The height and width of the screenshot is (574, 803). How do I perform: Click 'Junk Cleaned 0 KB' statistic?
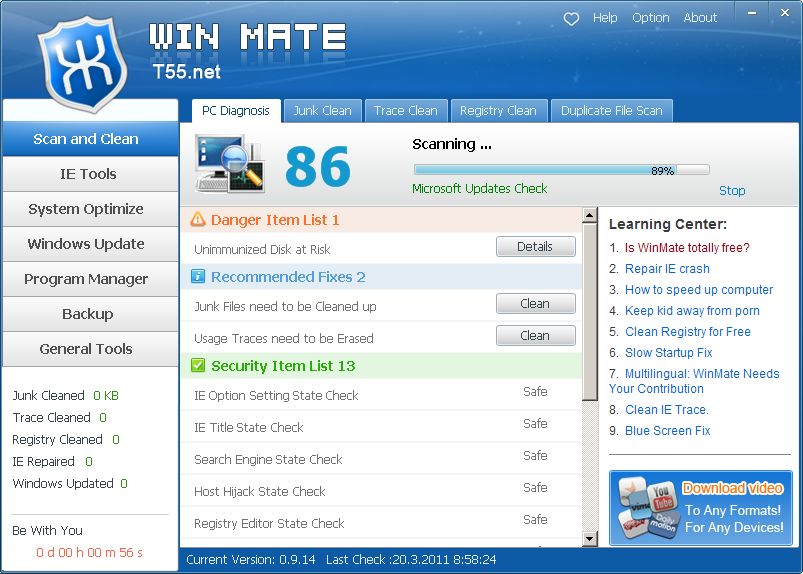coord(66,395)
